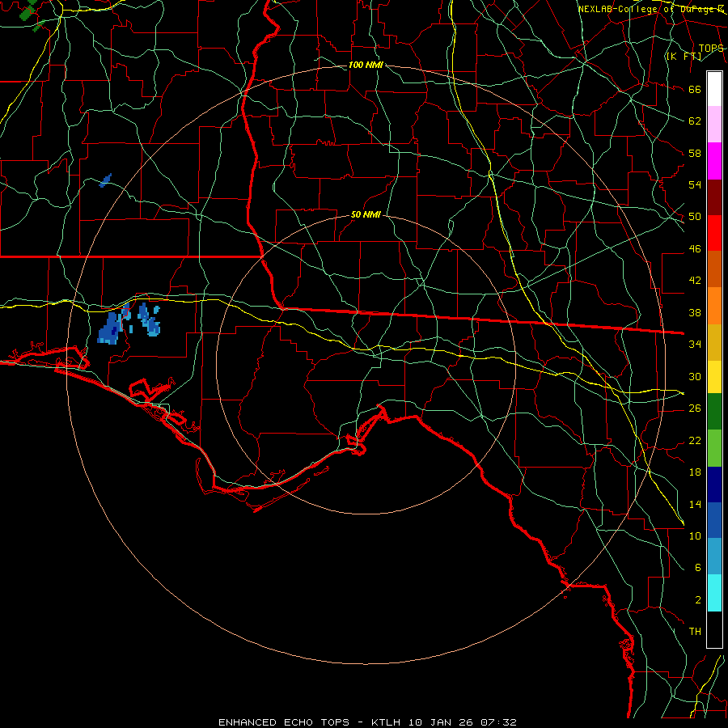The width and height of the screenshot is (728, 728).
Task: Click the 2 legend value
Action: [x=697, y=600]
